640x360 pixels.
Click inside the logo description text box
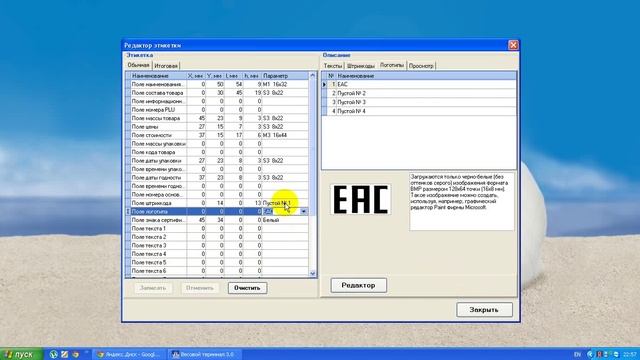(x=462, y=202)
